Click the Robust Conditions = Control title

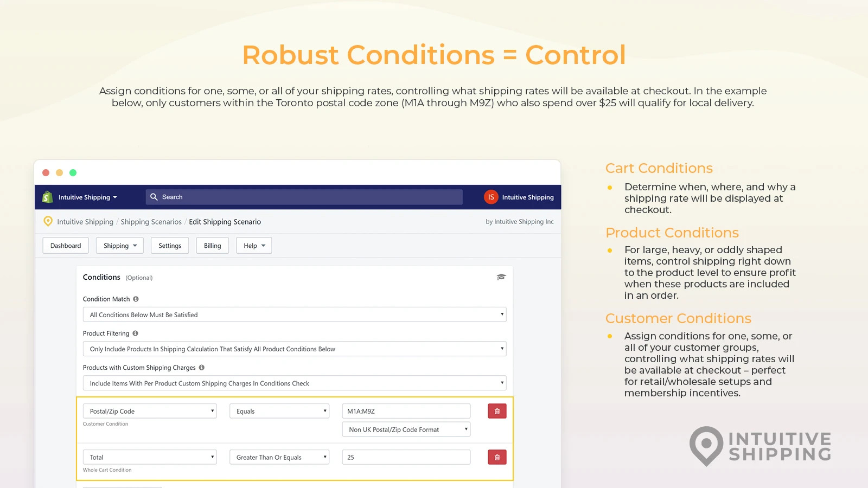coord(434,55)
